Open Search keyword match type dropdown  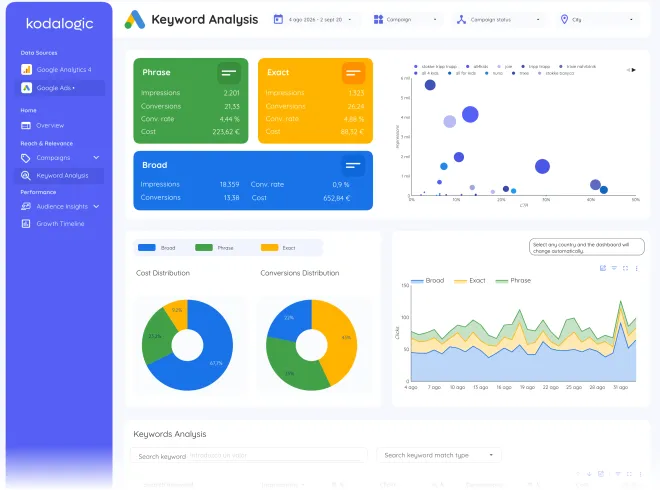coord(439,455)
